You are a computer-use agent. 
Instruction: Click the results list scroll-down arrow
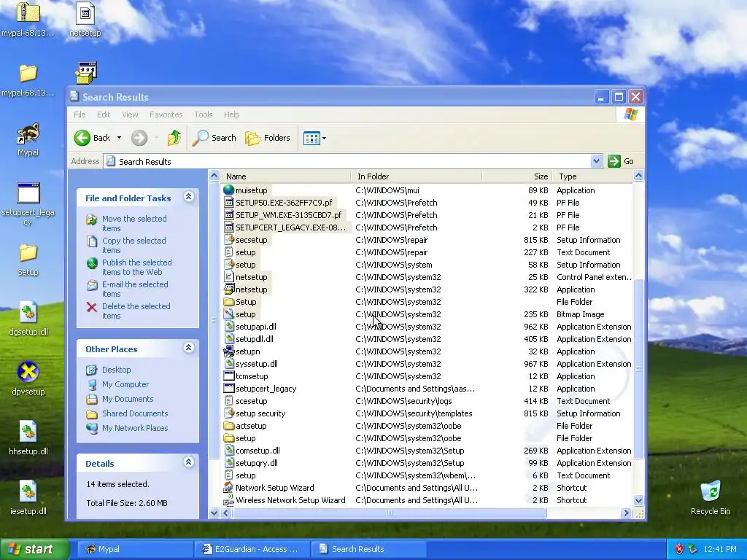pyautogui.click(x=638, y=500)
